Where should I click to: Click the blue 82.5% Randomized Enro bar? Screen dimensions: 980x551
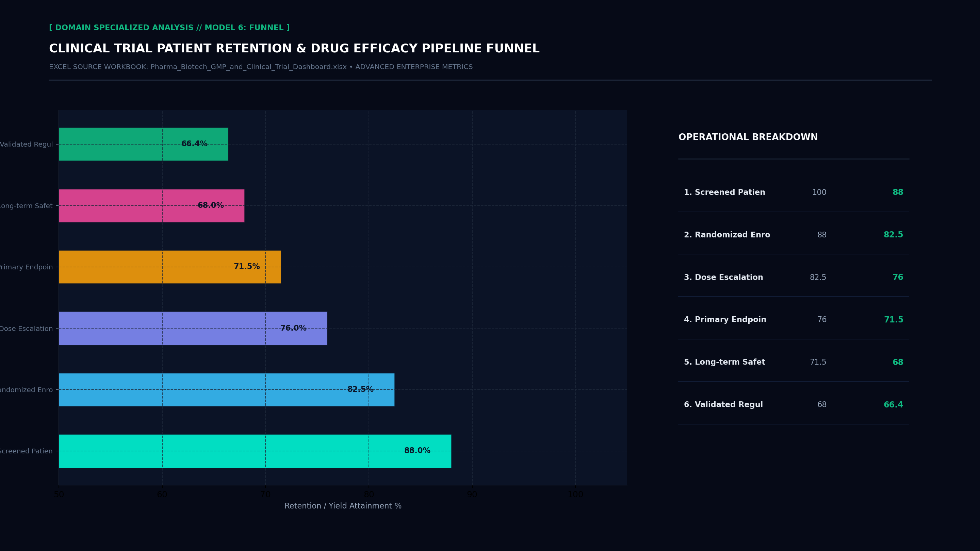coord(227,390)
